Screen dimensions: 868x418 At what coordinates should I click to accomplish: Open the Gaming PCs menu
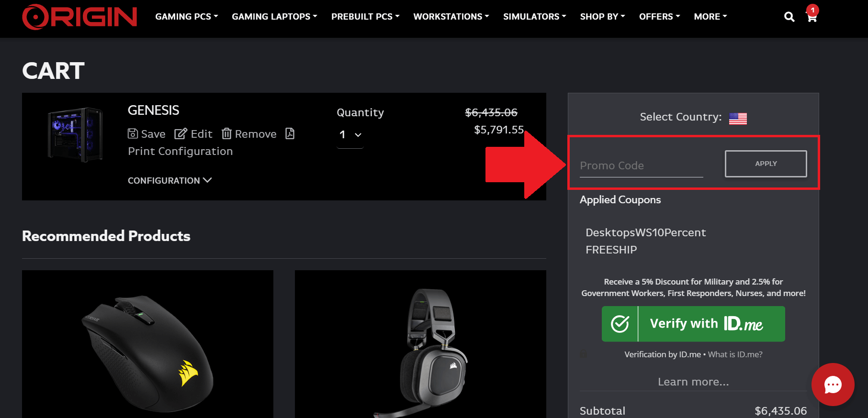click(186, 17)
